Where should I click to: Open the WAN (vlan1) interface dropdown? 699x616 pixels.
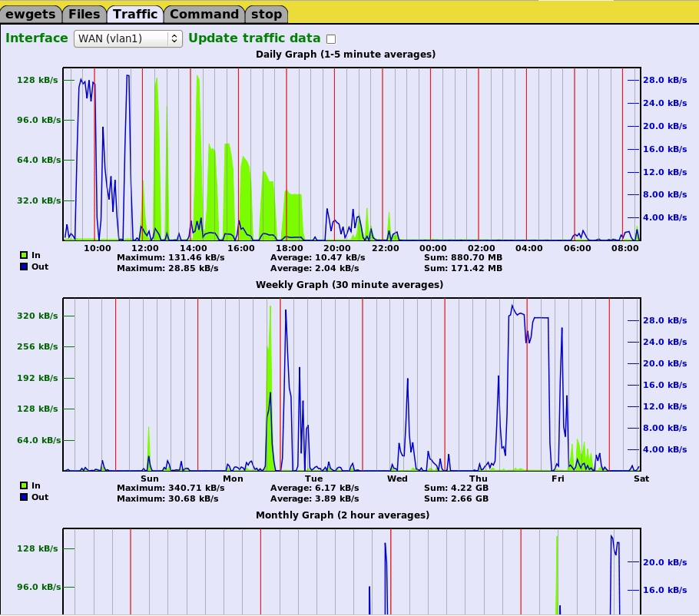click(128, 38)
